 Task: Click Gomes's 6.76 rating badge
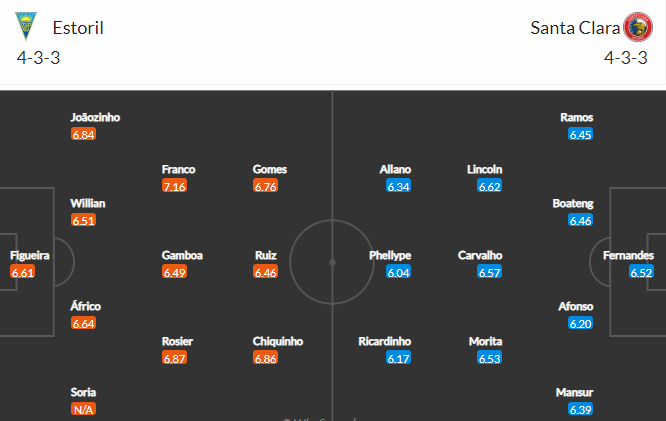pyautogui.click(x=265, y=186)
